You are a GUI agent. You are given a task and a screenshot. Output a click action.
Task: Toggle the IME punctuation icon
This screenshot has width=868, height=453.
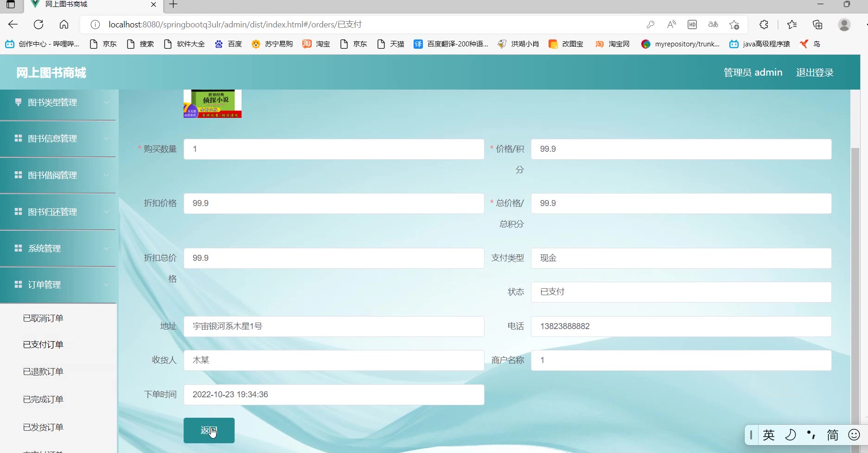click(x=811, y=435)
